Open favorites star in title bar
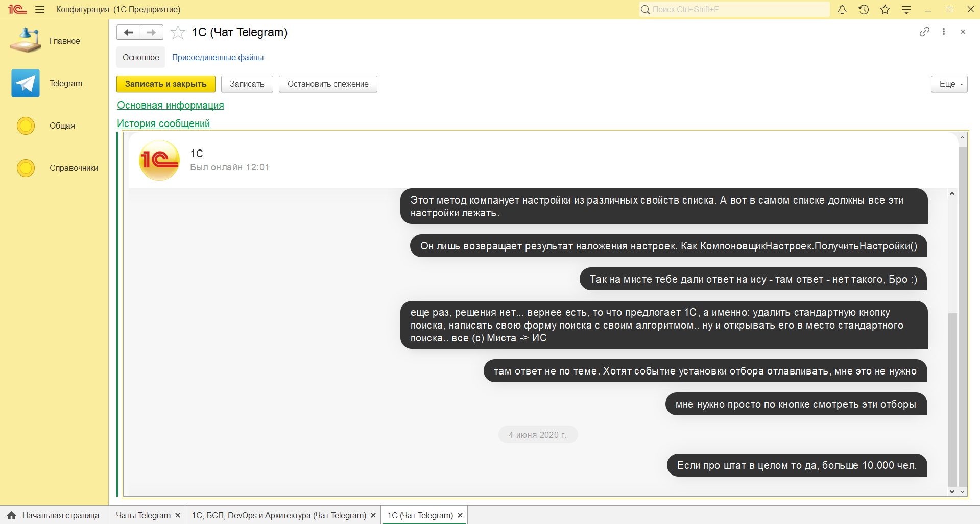980x524 pixels. [x=885, y=9]
